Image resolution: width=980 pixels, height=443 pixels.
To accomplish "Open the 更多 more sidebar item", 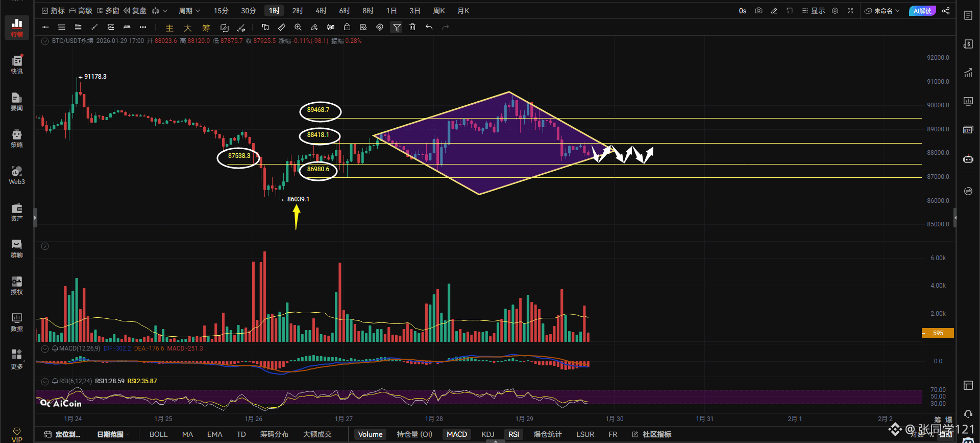I will 17,359.
